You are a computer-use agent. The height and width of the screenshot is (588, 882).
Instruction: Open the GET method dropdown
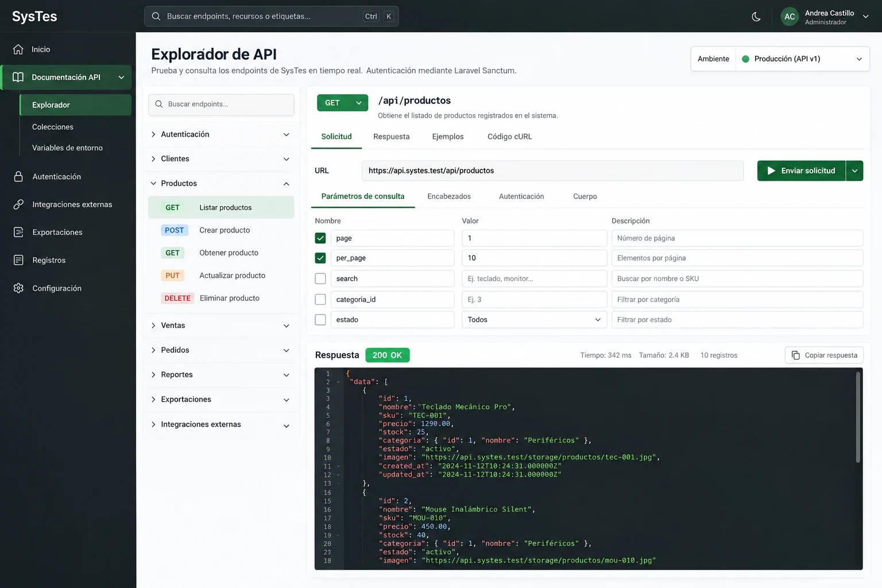tap(342, 103)
